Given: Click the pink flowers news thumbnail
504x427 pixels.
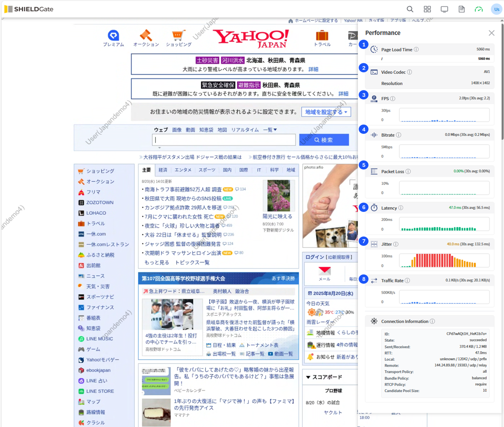Looking at the screenshot, I should 278,195.
